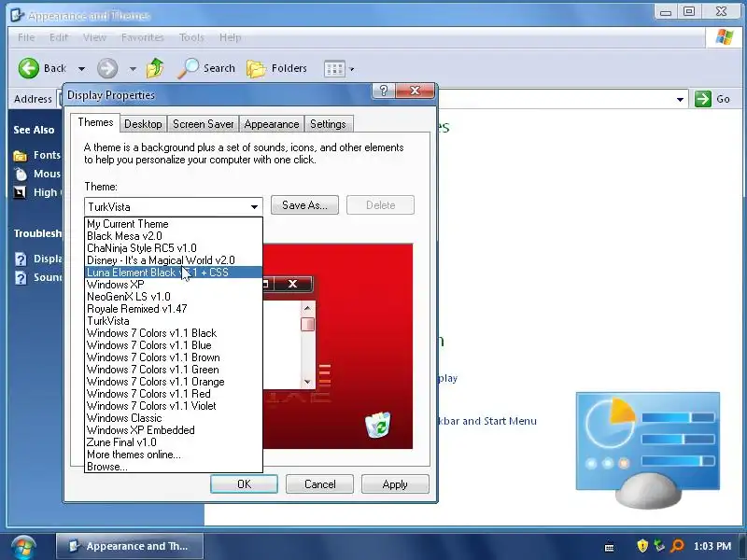Click the Taskbar and Start Menu link

(x=487, y=422)
